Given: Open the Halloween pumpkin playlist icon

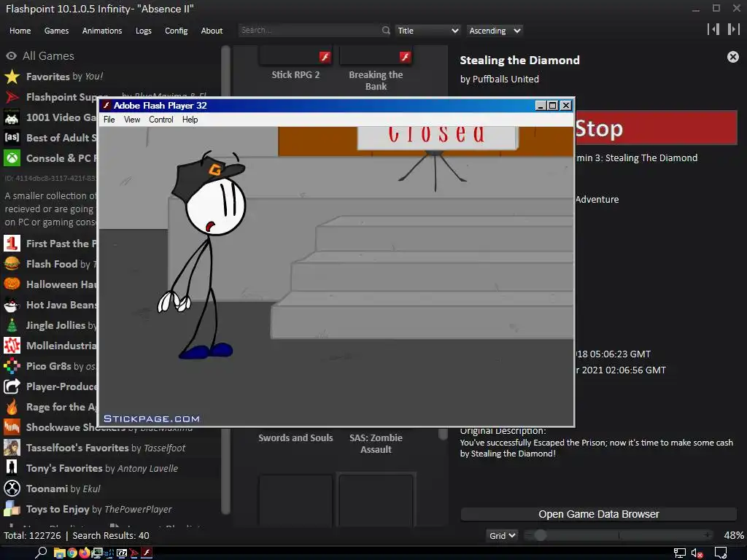Looking at the screenshot, I should click(x=12, y=284).
